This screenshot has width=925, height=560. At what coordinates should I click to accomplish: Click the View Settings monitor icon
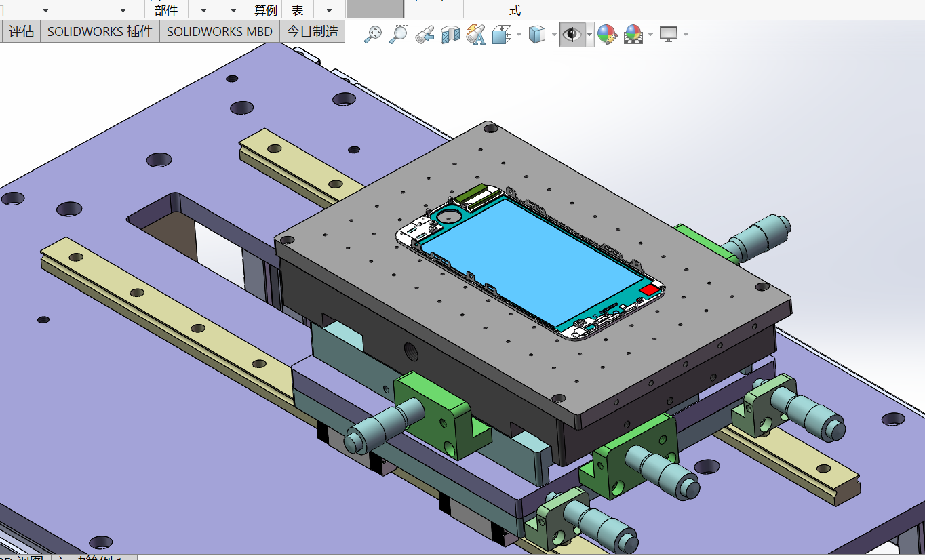click(x=669, y=34)
